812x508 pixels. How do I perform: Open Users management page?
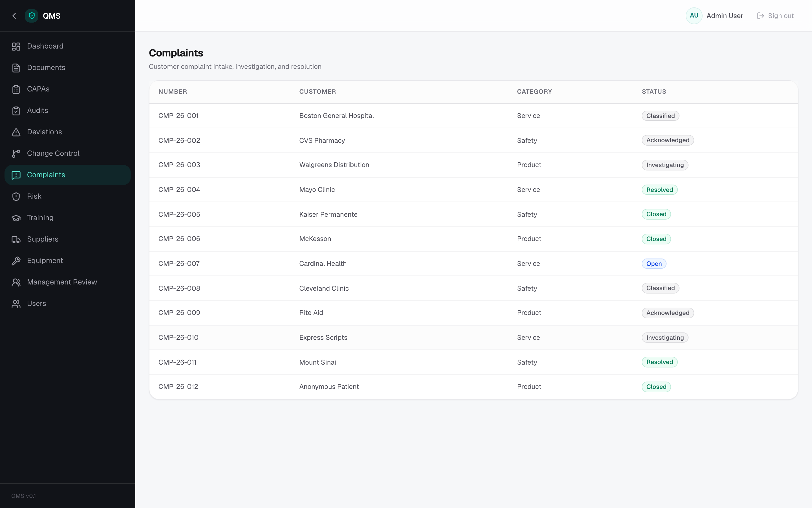(67, 304)
